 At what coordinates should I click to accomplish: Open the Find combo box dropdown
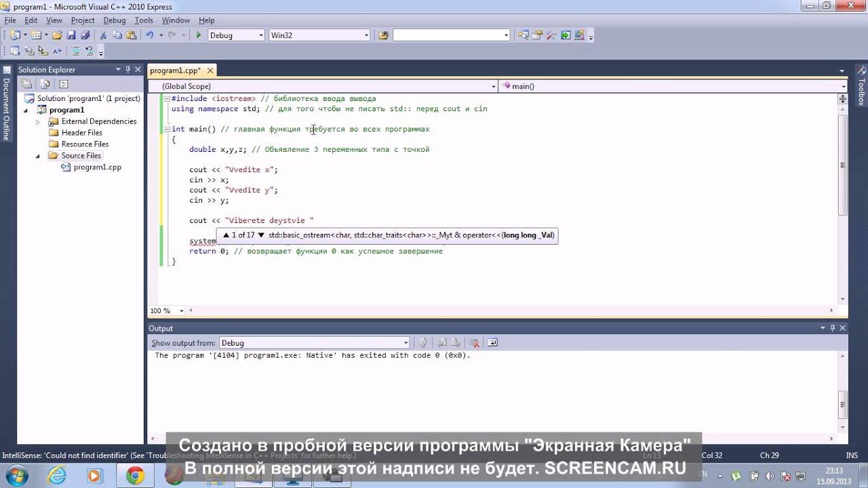[x=506, y=35]
